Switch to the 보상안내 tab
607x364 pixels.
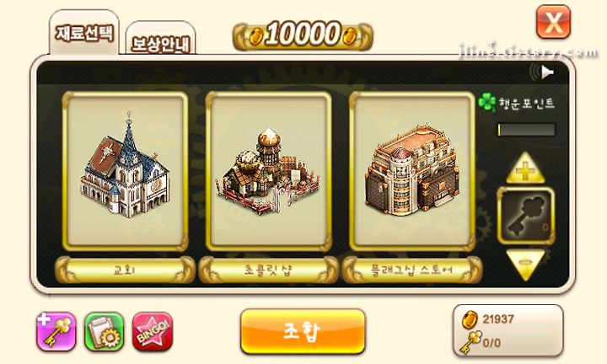160,42
